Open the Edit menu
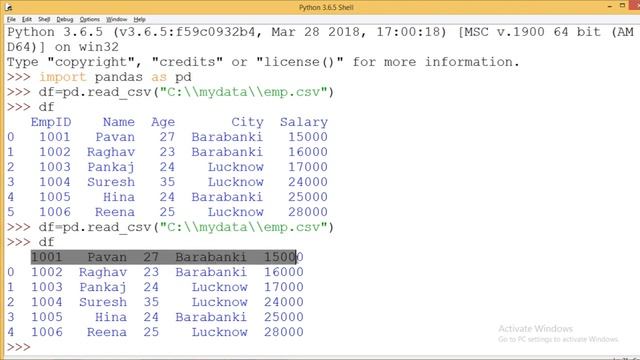This screenshot has height=360, width=640. (27, 19)
